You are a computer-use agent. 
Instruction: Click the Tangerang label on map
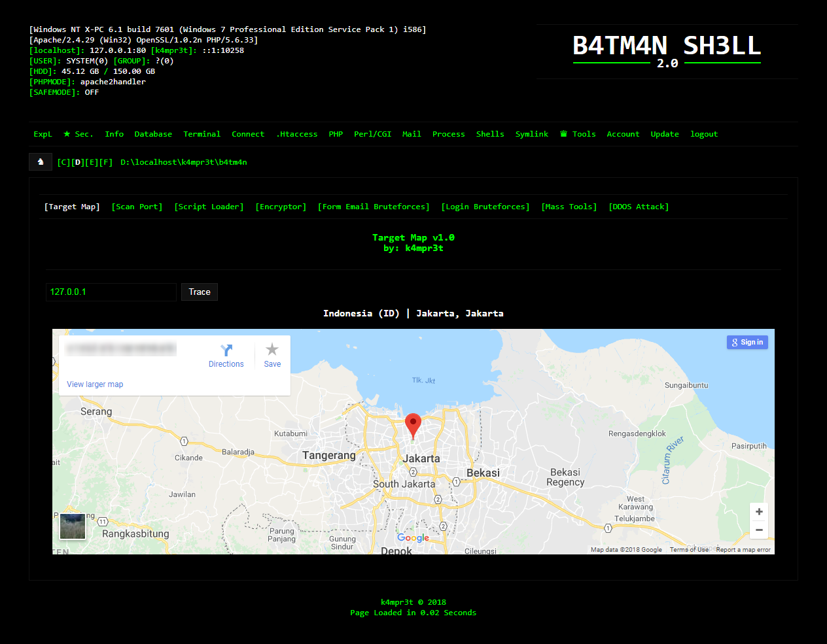[329, 455]
